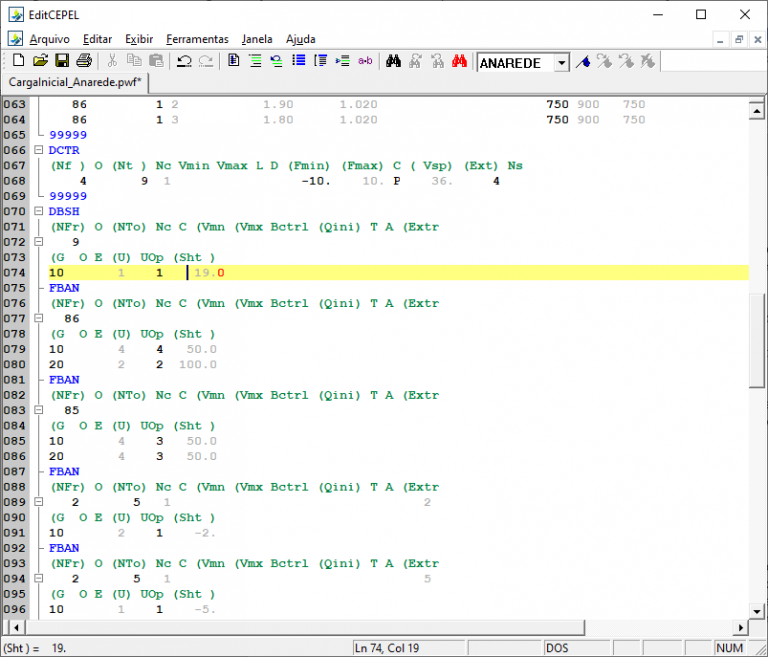
Task: Click the binoculars Find icon
Action: click(x=393, y=62)
